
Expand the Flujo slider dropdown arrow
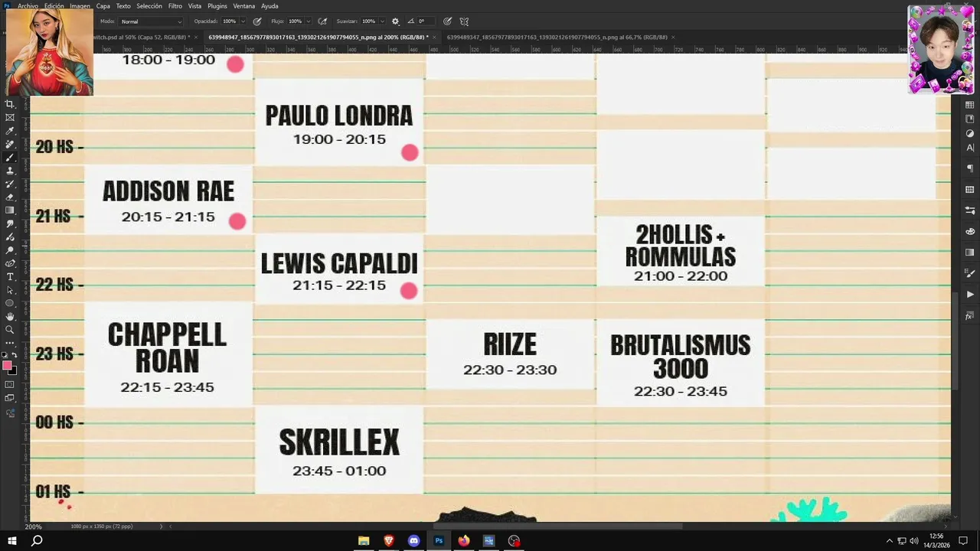click(309, 21)
